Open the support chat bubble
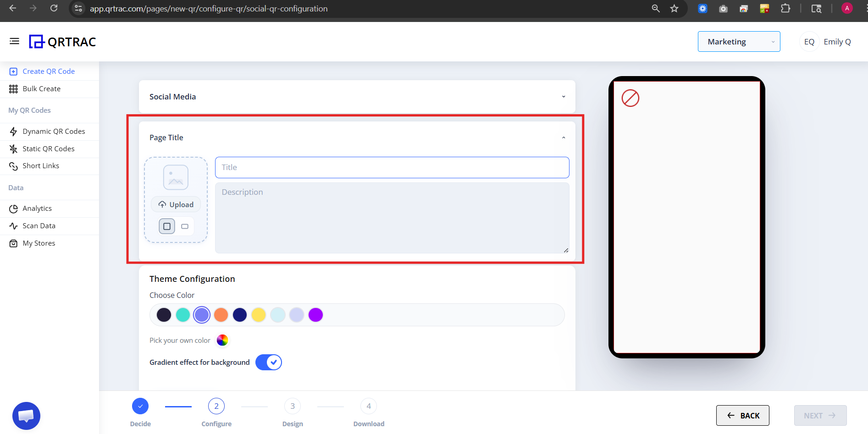This screenshot has width=868, height=434. [x=26, y=416]
